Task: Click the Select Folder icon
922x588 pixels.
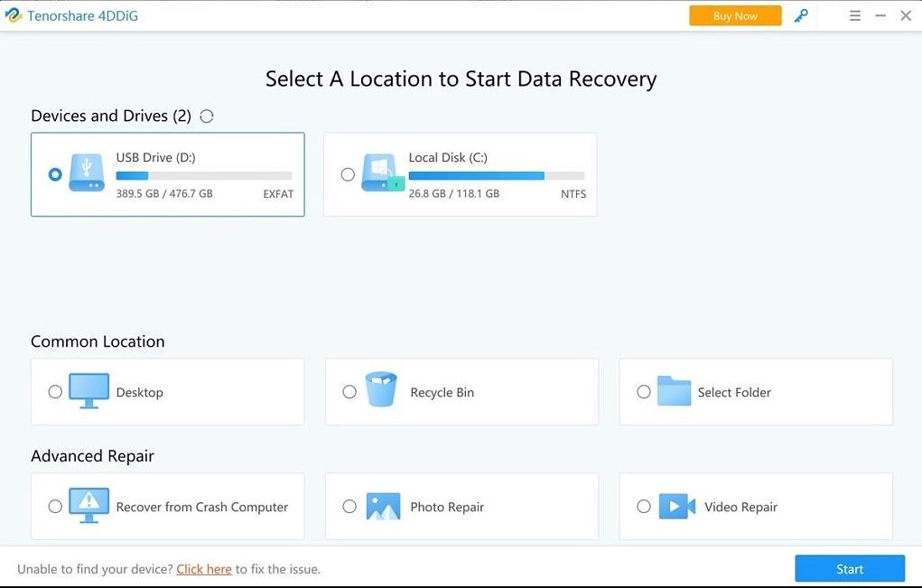Action: 674,390
